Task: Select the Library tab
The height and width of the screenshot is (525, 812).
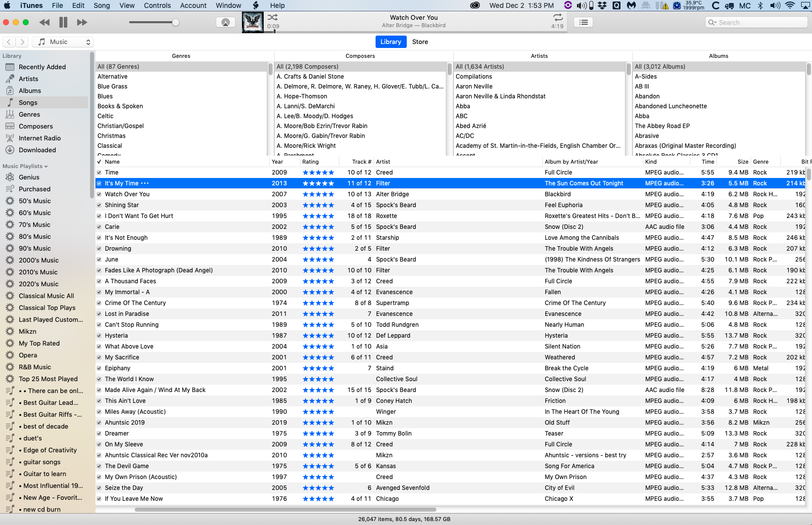Action: click(x=390, y=42)
